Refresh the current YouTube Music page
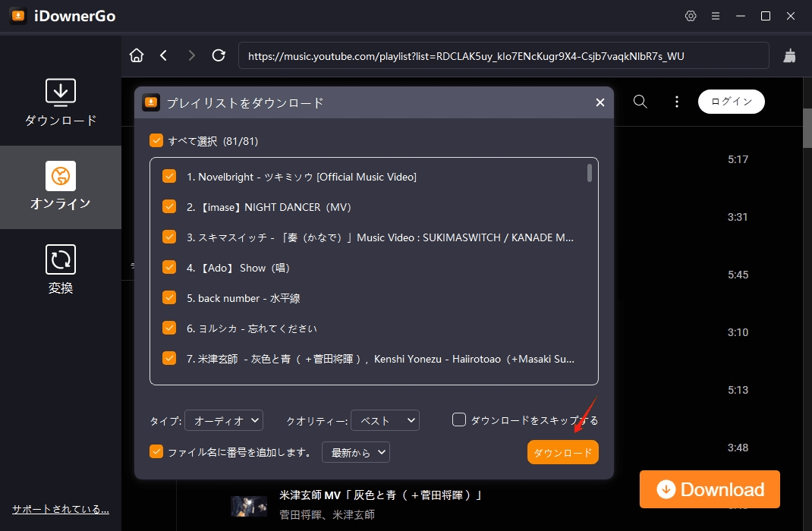Image resolution: width=812 pixels, height=531 pixels. 219,55
